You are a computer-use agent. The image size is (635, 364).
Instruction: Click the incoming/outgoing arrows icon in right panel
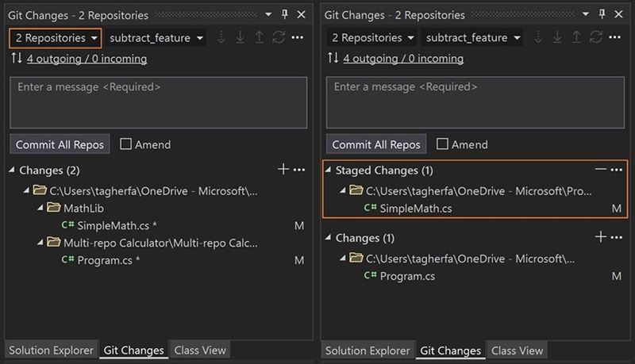(333, 58)
